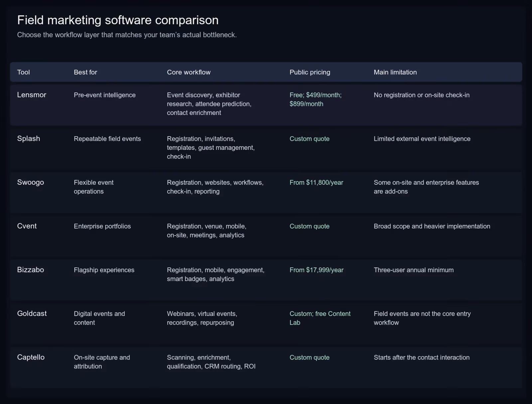
Task: Click Cvent's 'Custom quote' pricing
Action: click(310, 226)
